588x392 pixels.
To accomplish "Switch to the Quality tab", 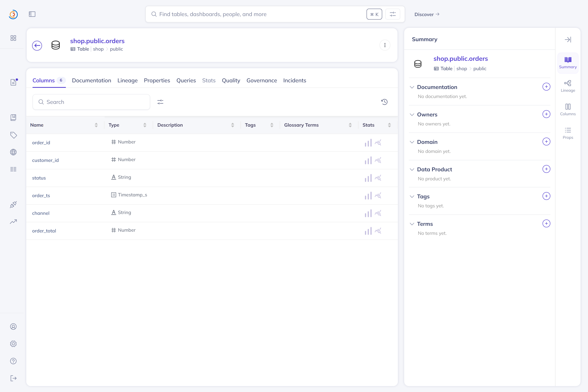I will point(231,81).
